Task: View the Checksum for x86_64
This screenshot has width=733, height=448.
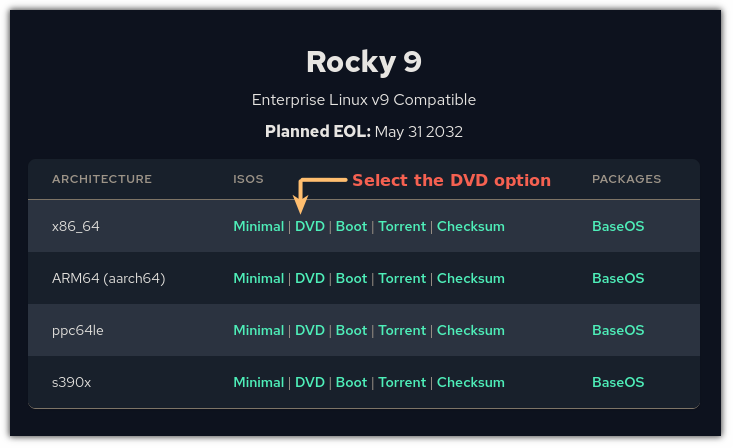Action: pyautogui.click(x=471, y=227)
